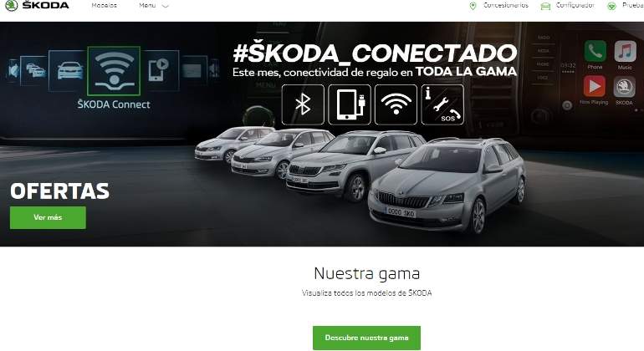Select the smartphone USB connection icon

coord(350,104)
